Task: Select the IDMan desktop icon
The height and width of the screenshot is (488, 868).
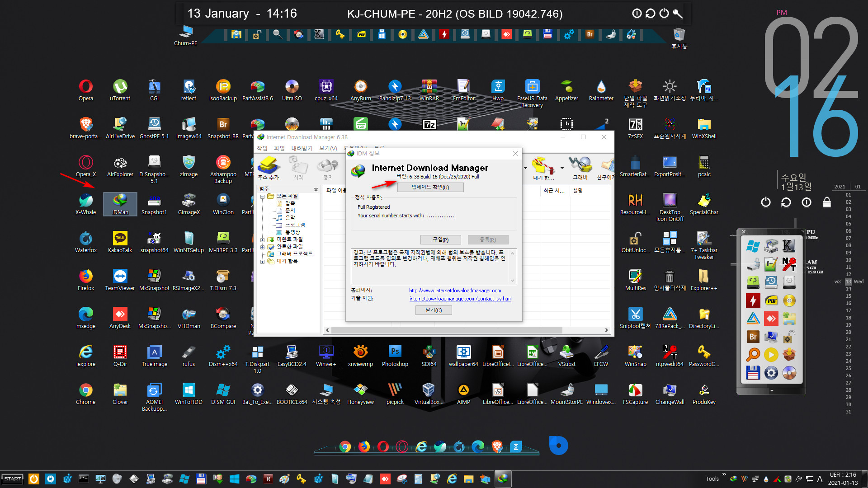Action: [120, 204]
